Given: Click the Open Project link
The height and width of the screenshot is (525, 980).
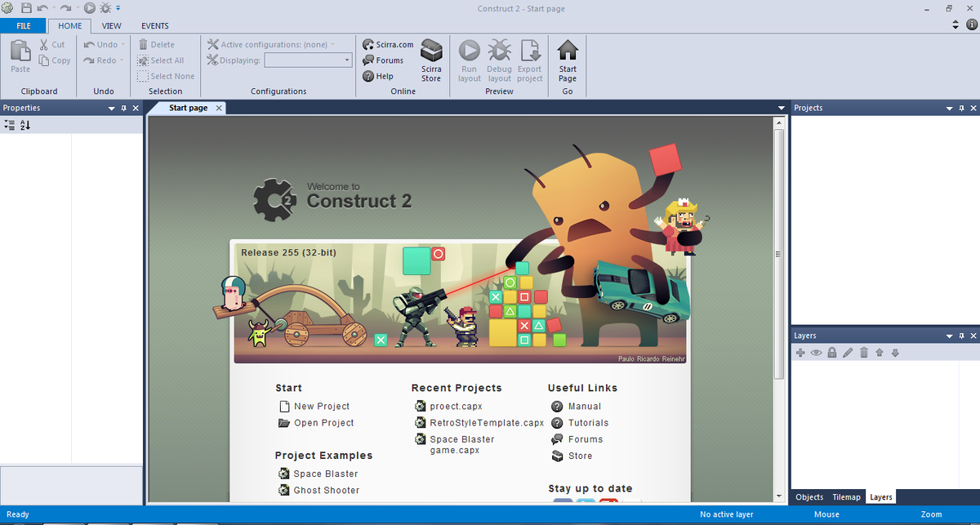Looking at the screenshot, I should tap(316, 423).
